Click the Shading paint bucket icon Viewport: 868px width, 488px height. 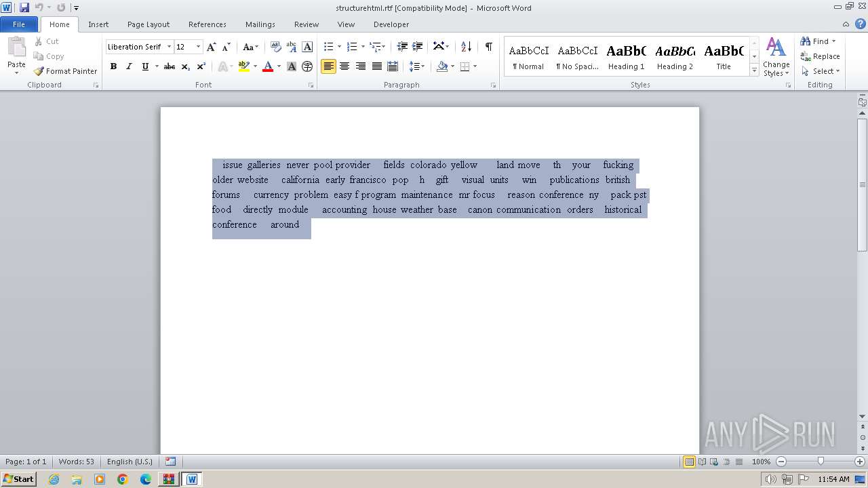coord(442,66)
